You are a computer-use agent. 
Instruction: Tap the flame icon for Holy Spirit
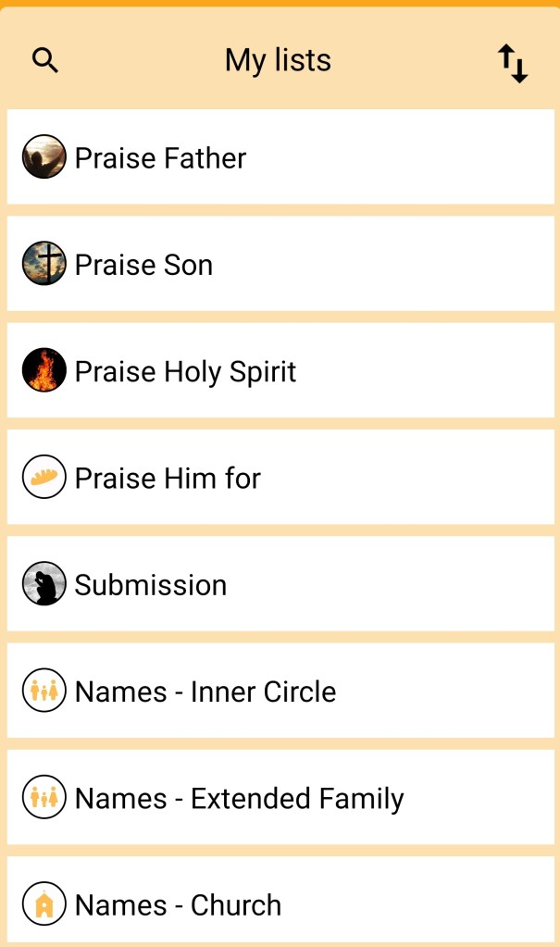tap(44, 371)
